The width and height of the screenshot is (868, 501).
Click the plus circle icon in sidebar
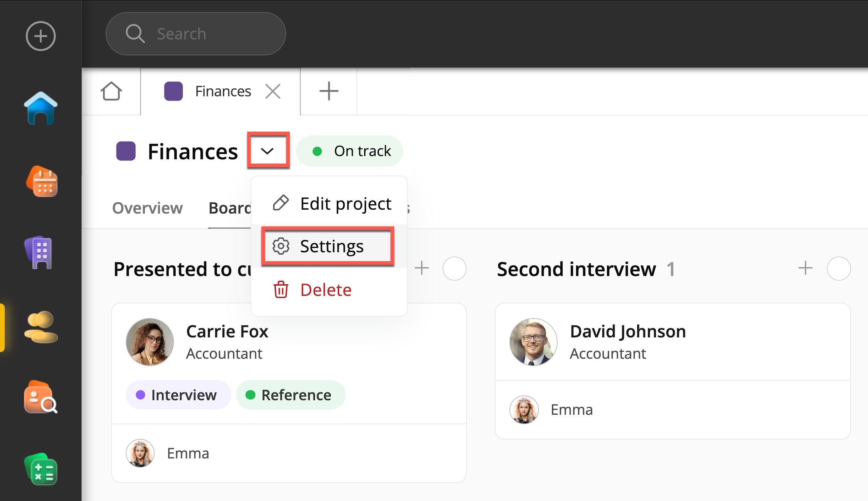[x=40, y=36]
